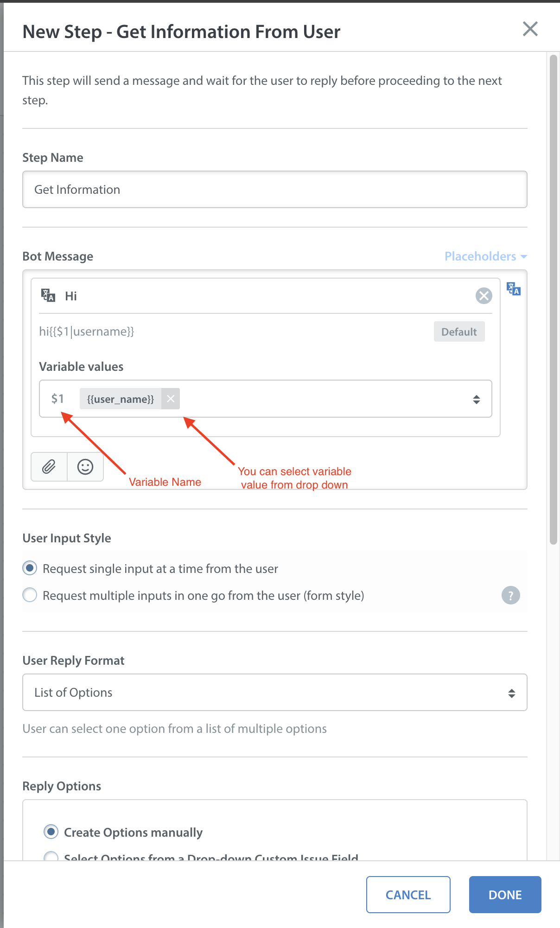Screen dimensions: 560x928
Task: Click the CANCEL button
Action: [408, 895]
